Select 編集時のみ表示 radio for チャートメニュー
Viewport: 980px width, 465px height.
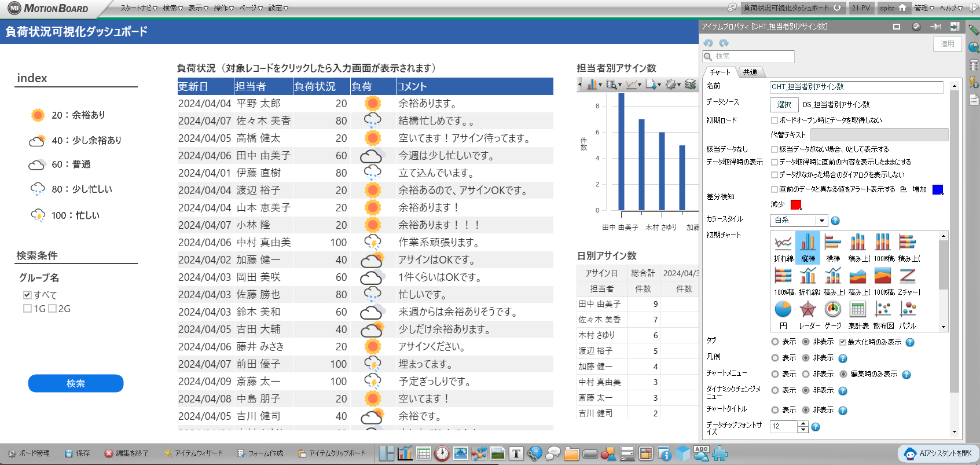pyautogui.click(x=843, y=374)
